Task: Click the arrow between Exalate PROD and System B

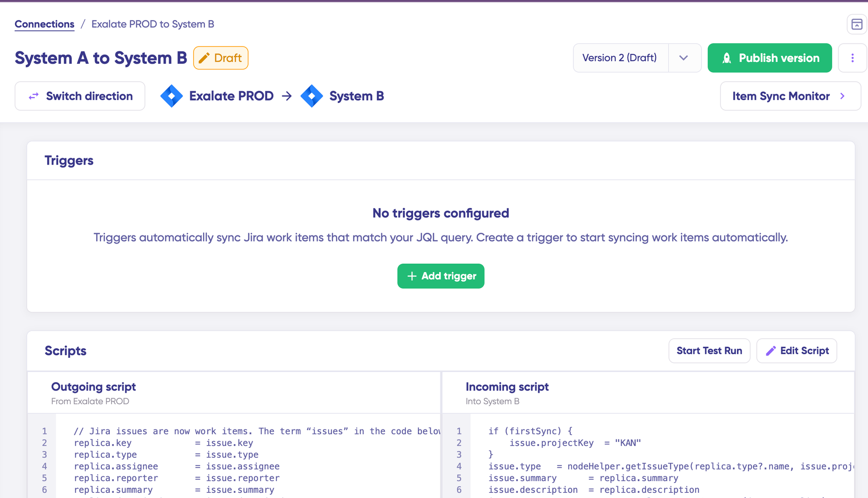Action: coord(286,96)
